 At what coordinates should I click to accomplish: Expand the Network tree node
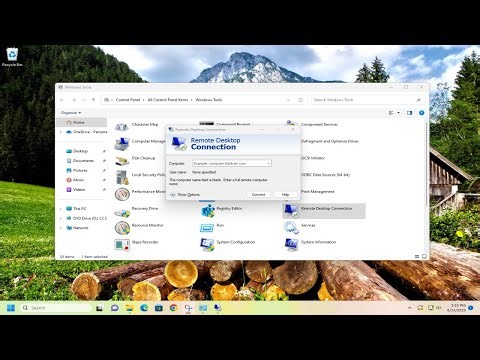coord(61,228)
